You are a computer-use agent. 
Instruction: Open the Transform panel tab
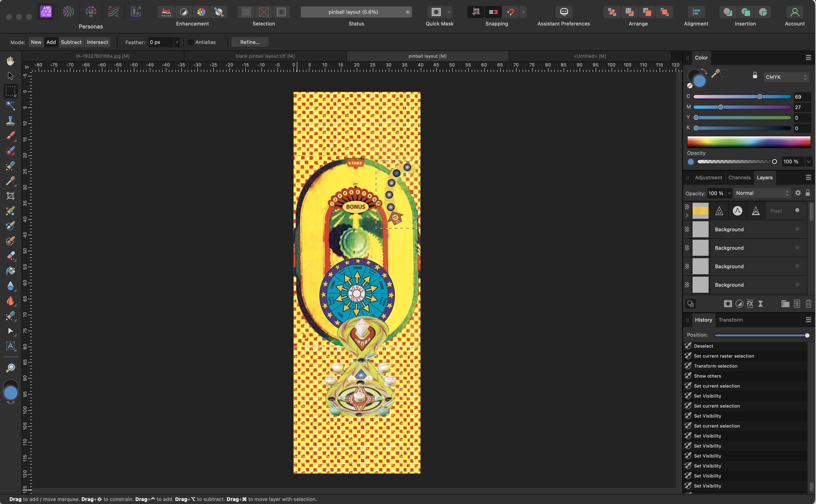click(x=730, y=320)
